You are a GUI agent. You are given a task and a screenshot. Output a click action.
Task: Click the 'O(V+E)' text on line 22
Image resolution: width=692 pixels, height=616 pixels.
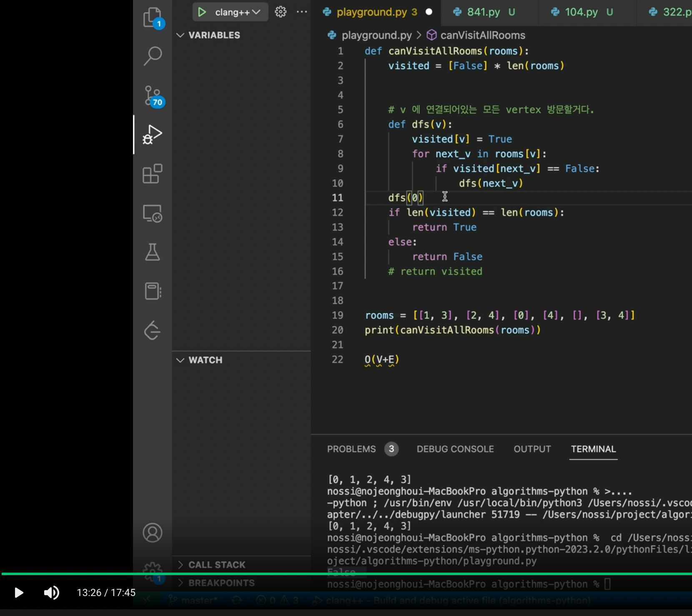pos(382,359)
